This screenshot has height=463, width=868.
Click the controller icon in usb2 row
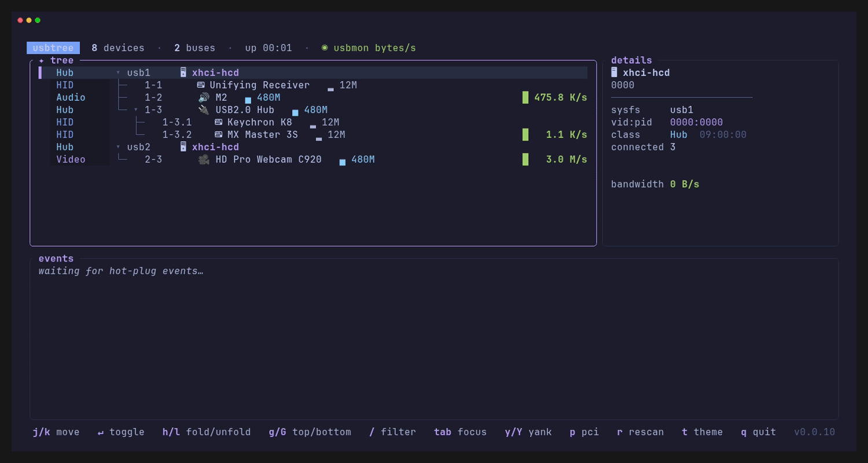pyautogui.click(x=183, y=147)
